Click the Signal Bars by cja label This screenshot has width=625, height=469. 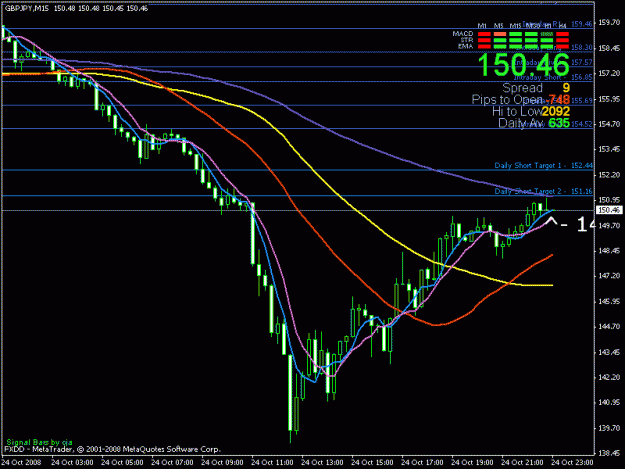[39, 442]
